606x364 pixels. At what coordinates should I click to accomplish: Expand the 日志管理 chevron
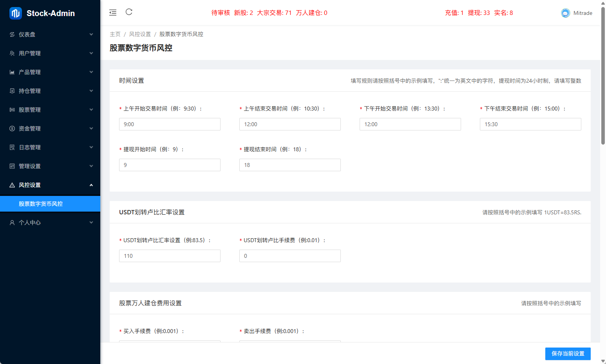click(x=91, y=147)
